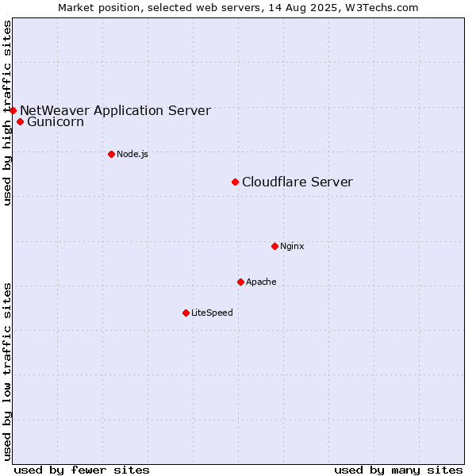Select the 'Cloudflare Server' label text
This screenshot has height=476, width=476.
(x=297, y=182)
